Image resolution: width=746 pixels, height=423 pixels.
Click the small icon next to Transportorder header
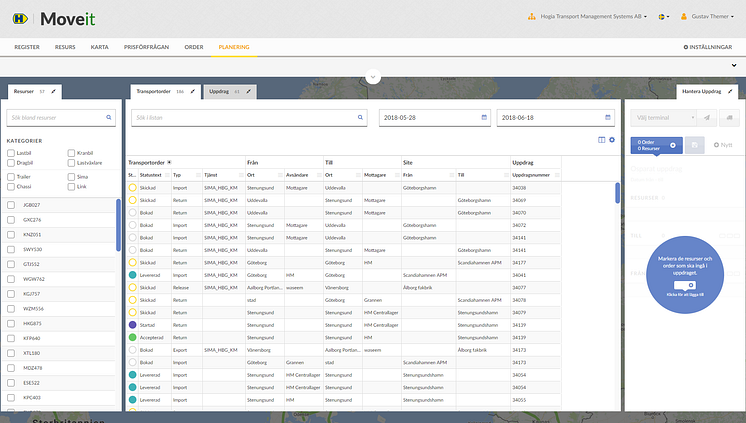[x=169, y=162]
